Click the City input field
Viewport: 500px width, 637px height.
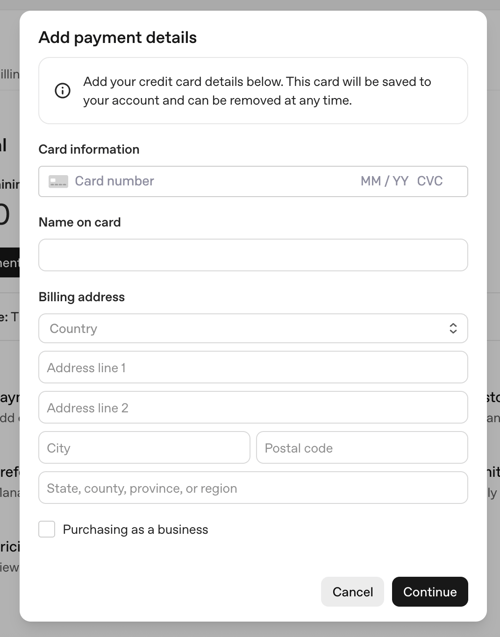tap(144, 448)
